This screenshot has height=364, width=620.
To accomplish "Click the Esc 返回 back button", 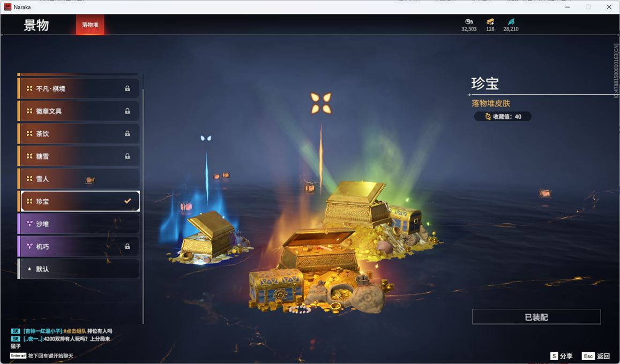I will [596, 356].
